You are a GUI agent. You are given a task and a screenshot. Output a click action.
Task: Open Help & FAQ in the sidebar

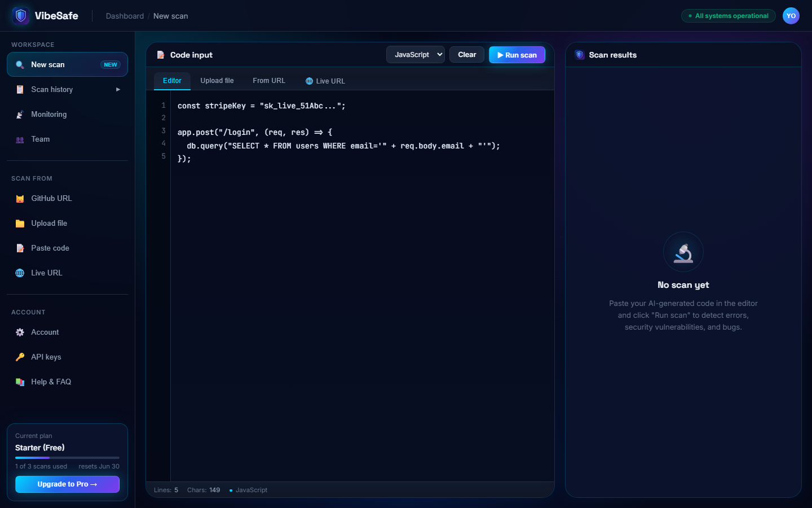(x=67, y=382)
